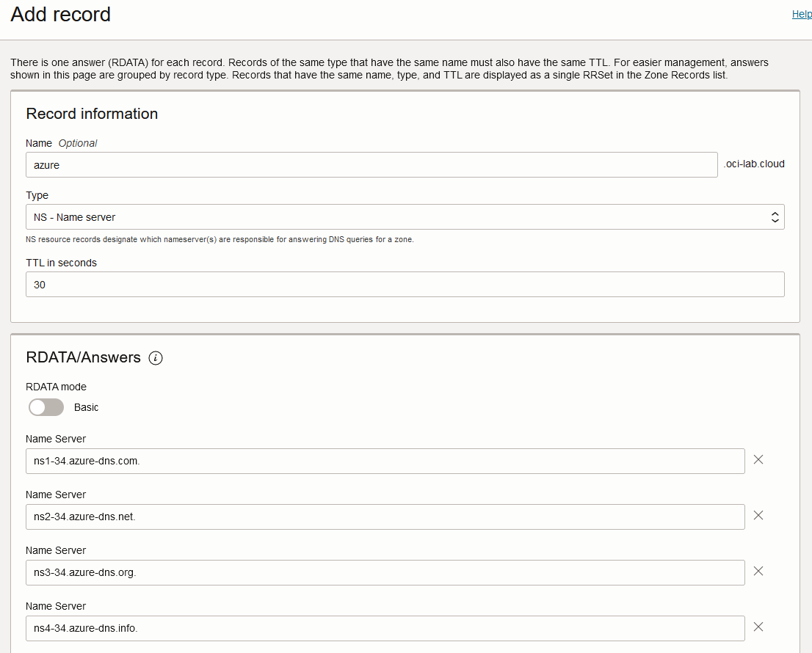Delete the ns4-34.azure-dns.info. entry
This screenshot has height=653, width=812.
758,627
